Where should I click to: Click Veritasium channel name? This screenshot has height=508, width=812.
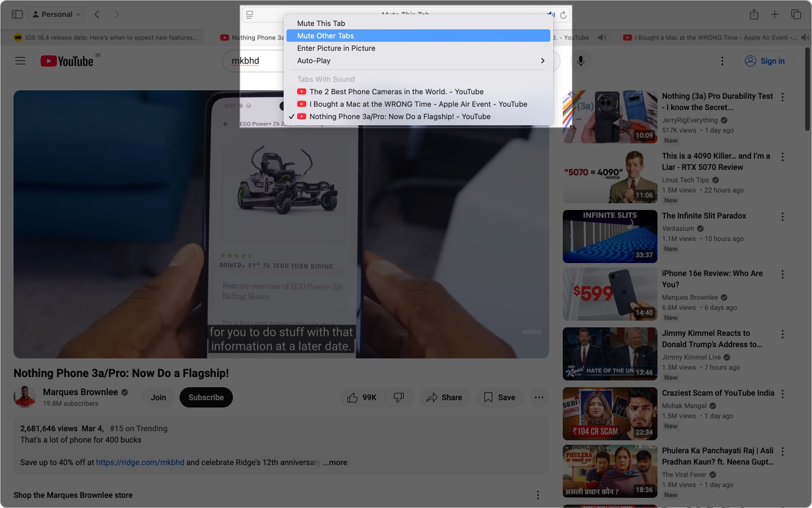(678, 229)
